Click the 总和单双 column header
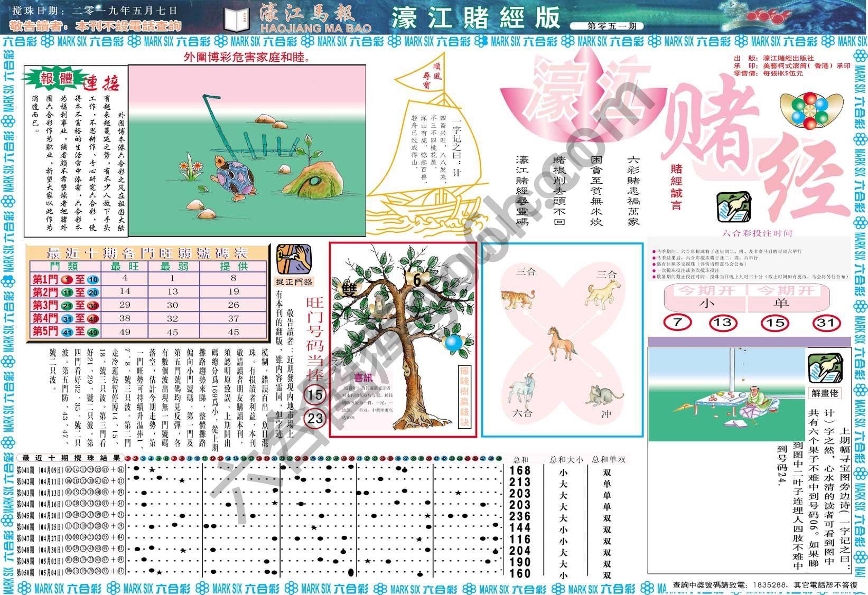 [x=609, y=459]
